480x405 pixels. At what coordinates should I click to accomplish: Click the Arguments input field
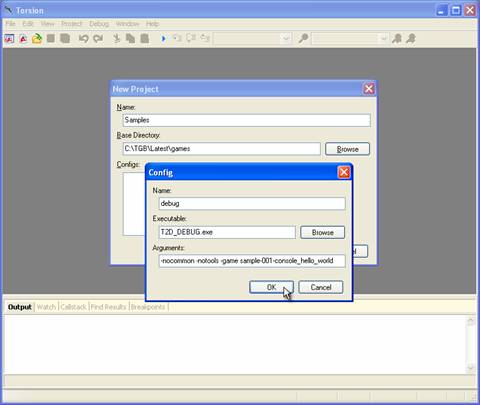pyautogui.click(x=252, y=261)
